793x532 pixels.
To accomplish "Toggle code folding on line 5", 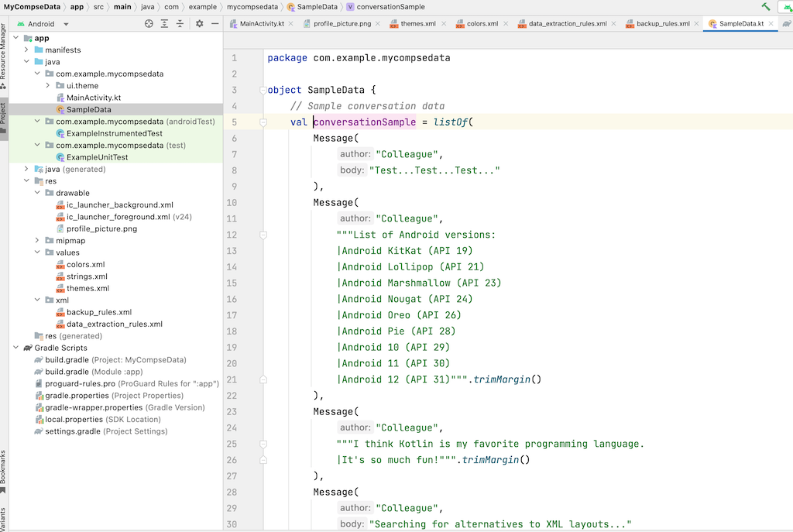I will pyautogui.click(x=263, y=122).
